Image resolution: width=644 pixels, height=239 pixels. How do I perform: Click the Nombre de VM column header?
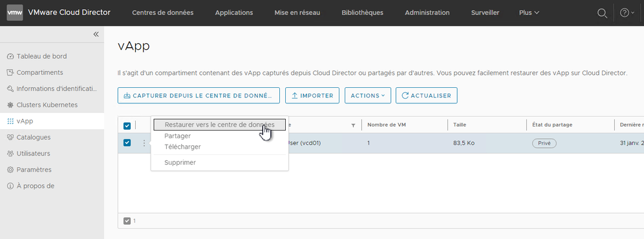pyautogui.click(x=387, y=125)
